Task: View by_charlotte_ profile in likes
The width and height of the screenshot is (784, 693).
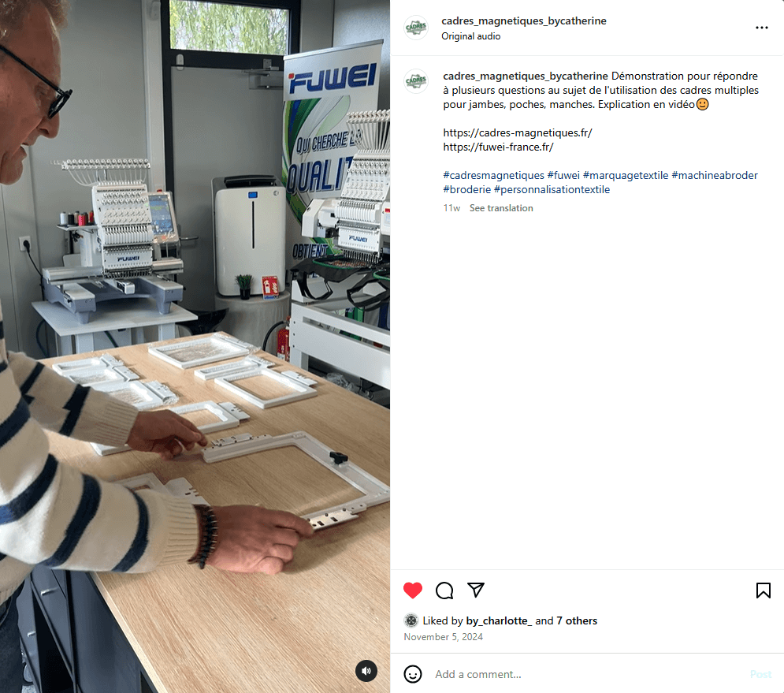Action: (x=499, y=621)
